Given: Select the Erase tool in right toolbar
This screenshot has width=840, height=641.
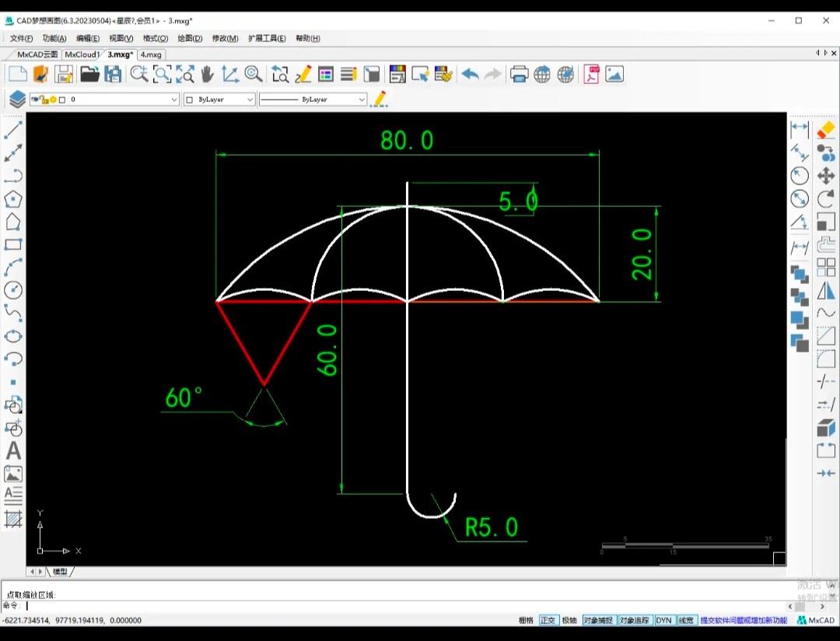Looking at the screenshot, I should pyautogui.click(x=825, y=130).
